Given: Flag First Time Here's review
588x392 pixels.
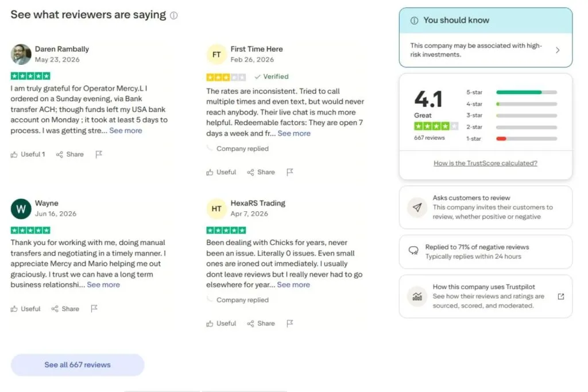Looking at the screenshot, I should tap(289, 172).
